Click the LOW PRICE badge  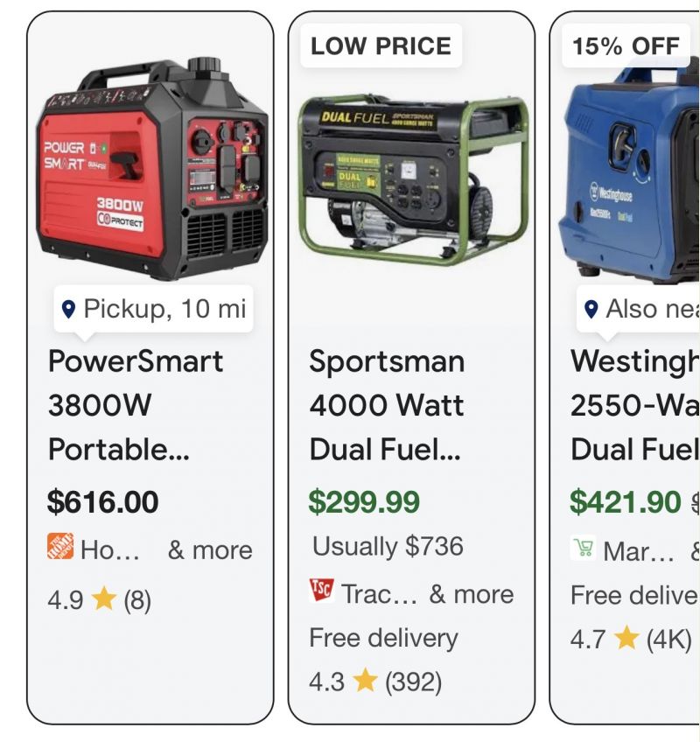point(381,46)
